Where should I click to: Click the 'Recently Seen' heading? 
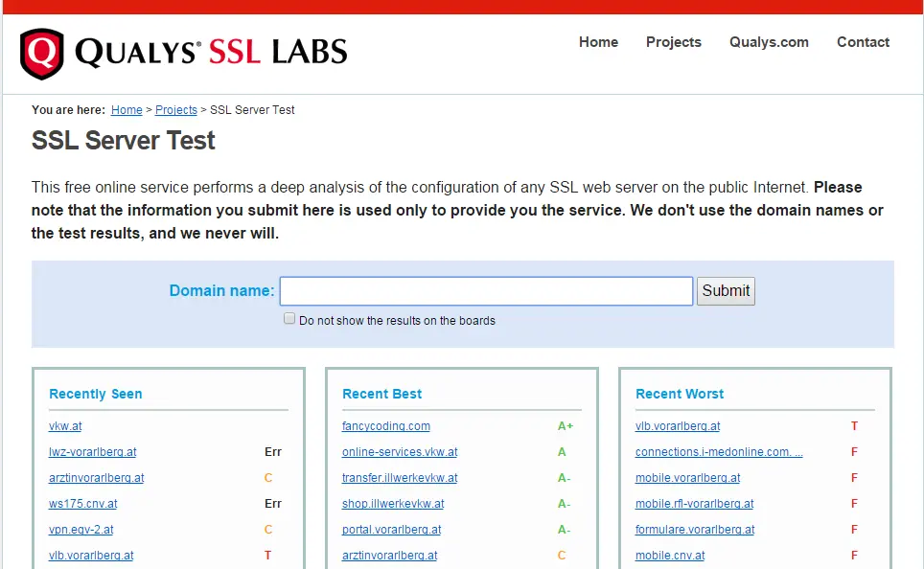(96, 394)
